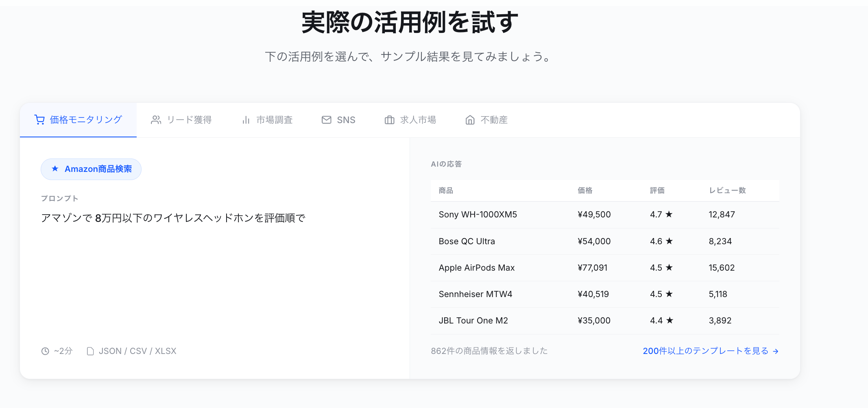Click the レビュー数 column header

(x=727, y=191)
